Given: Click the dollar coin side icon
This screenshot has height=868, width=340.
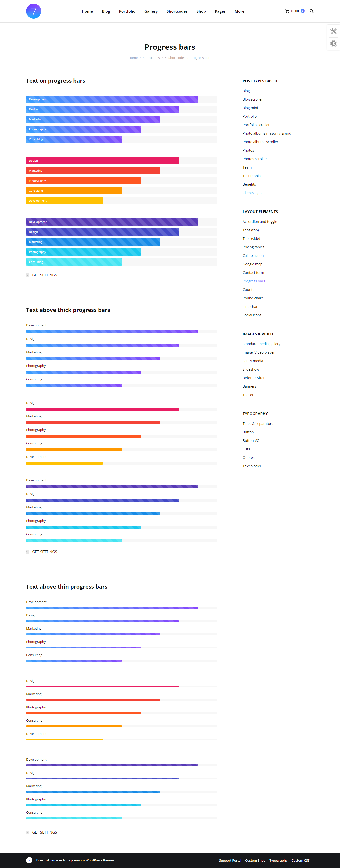Looking at the screenshot, I should [x=333, y=44].
